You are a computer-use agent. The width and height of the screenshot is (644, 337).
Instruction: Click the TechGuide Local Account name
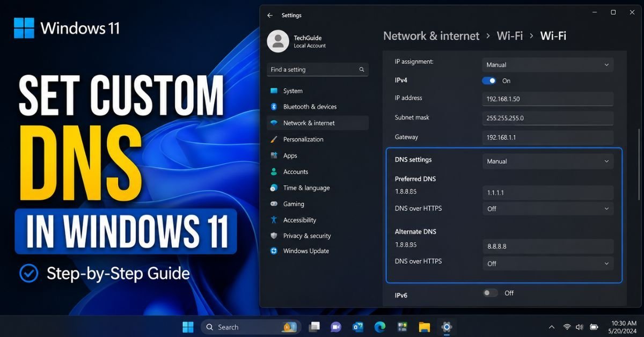tap(310, 42)
